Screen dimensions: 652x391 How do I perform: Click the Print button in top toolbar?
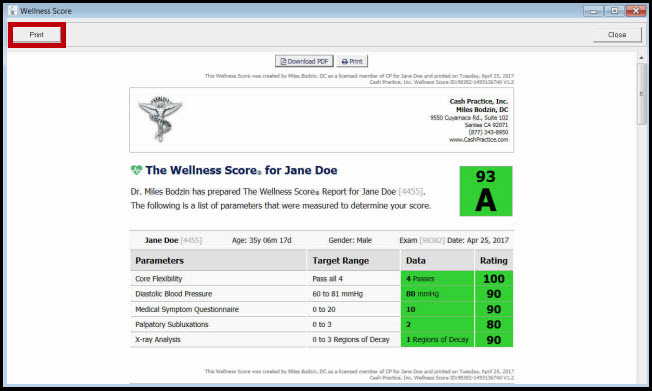pos(37,35)
